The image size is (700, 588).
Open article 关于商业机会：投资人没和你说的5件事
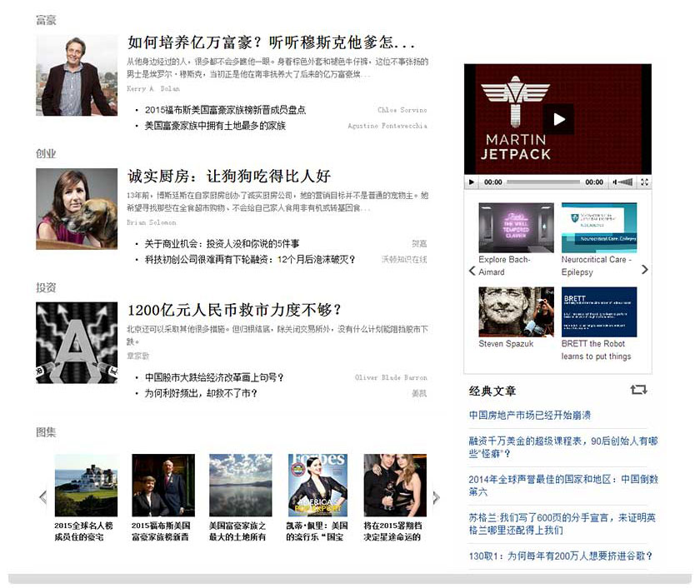pos(222,243)
